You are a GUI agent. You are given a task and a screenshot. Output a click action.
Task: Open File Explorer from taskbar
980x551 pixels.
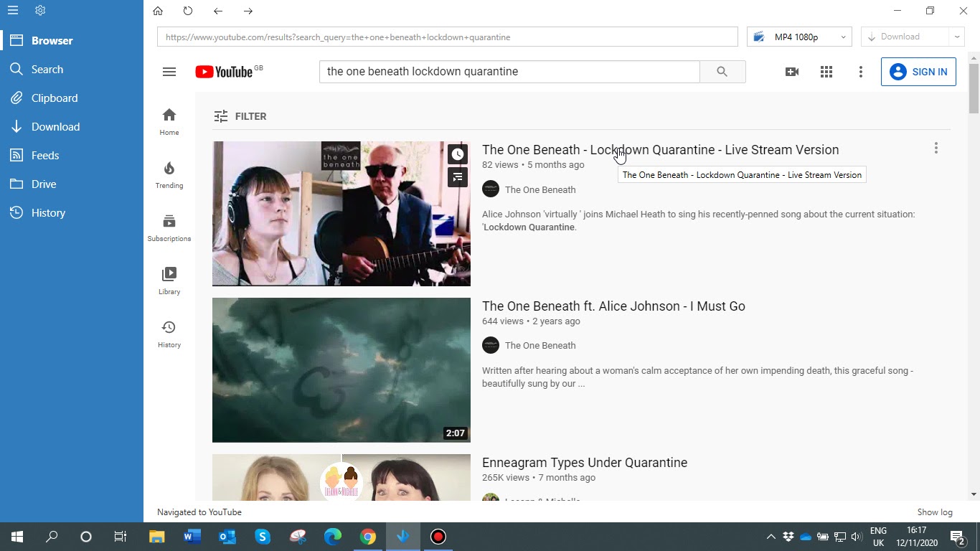tap(157, 537)
